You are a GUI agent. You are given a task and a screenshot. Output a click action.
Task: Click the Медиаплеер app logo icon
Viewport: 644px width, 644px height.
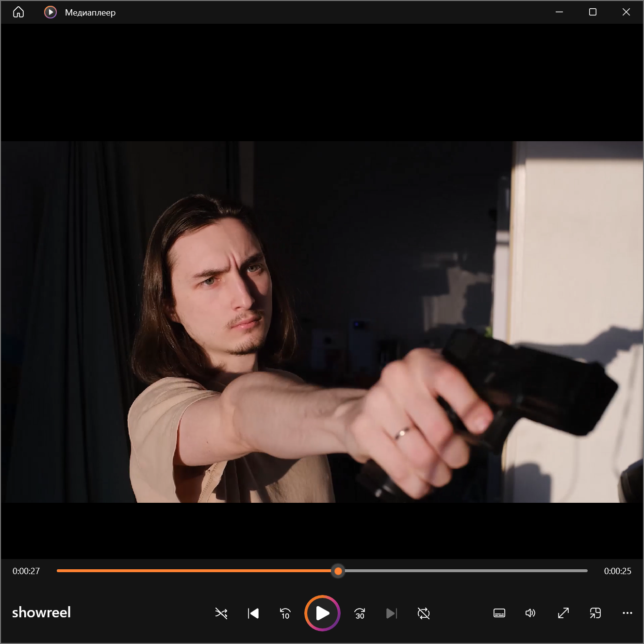[50, 12]
